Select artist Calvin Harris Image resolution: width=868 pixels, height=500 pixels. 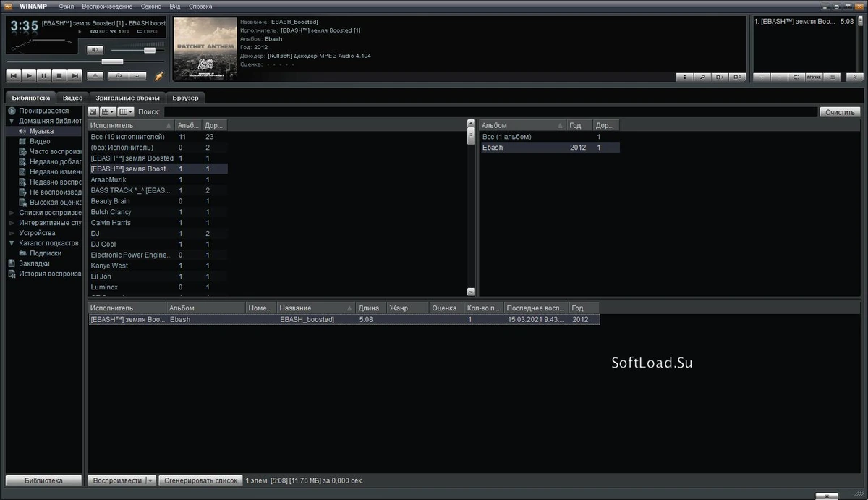click(158, 223)
